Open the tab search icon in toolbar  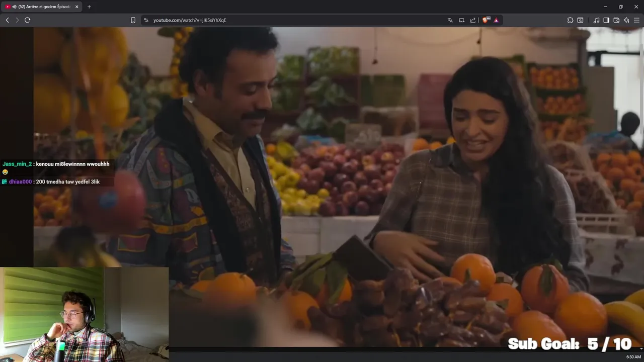click(580, 20)
